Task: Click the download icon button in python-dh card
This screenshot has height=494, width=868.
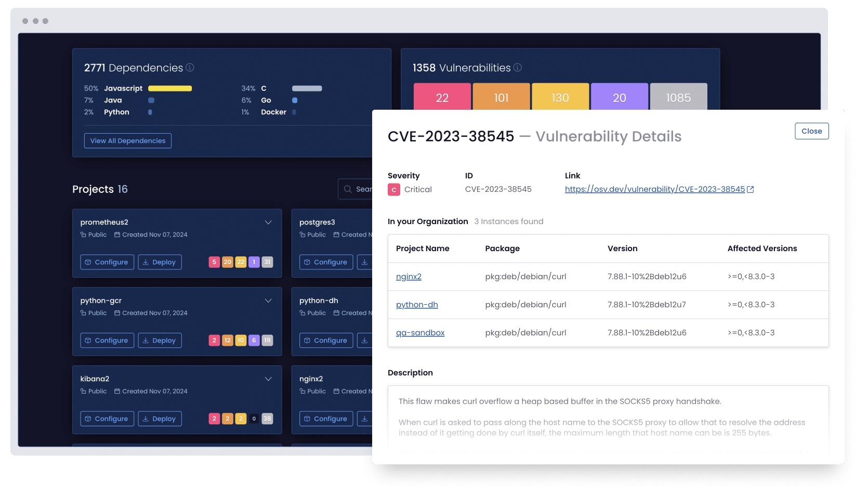Action: (365, 341)
